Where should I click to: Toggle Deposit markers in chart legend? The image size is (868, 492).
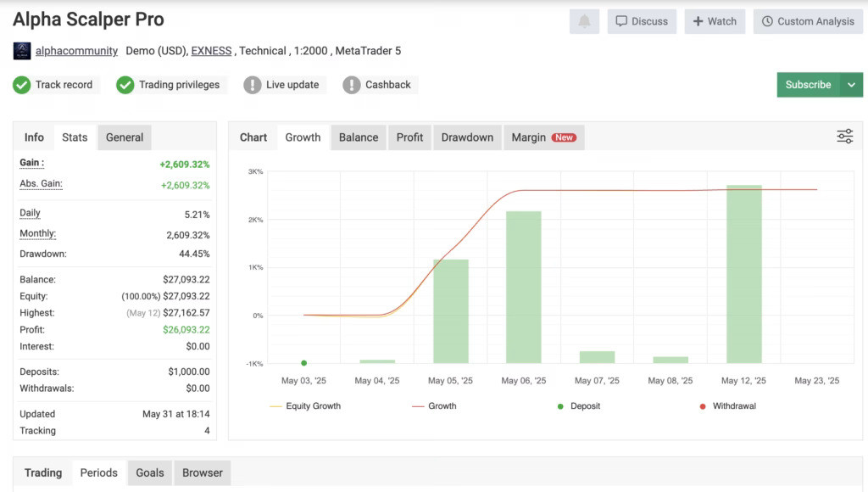click(578, 406)
